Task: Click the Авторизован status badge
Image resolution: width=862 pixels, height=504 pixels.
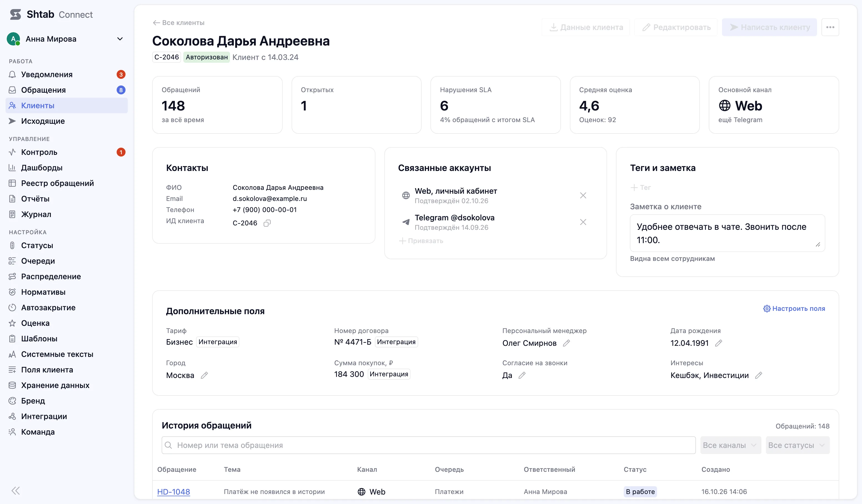Action: point(207,57)
